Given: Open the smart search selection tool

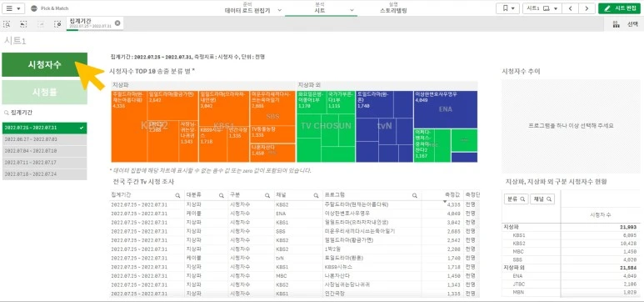Looking at the screenshot, I should (x=7, y=24).
